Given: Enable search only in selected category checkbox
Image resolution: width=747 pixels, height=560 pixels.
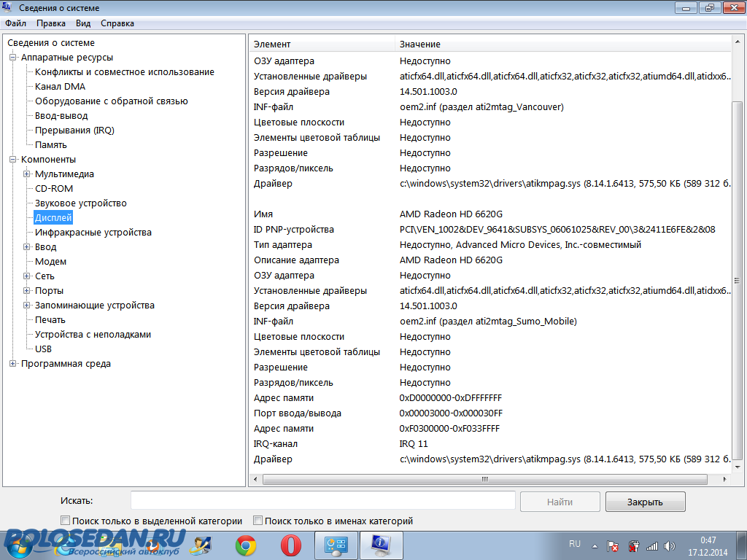Looking at the screenshot, I should pyautogui.click(x=66, y=521).
